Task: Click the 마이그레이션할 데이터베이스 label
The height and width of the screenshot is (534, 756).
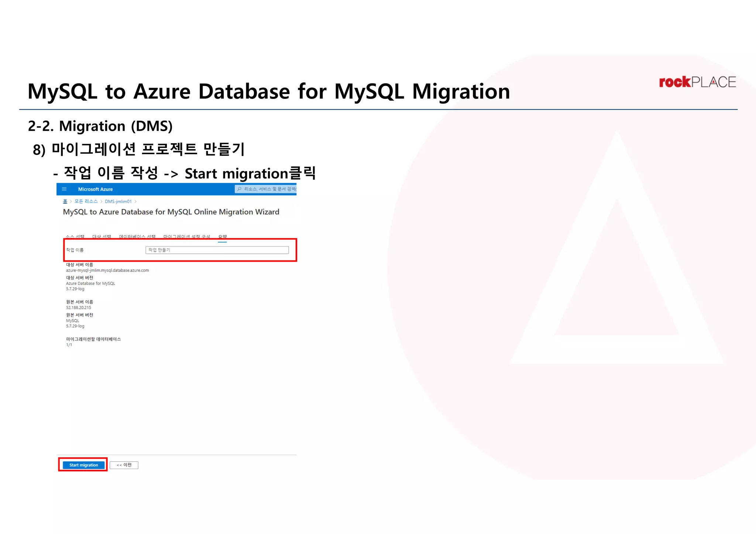Action: 93,339
